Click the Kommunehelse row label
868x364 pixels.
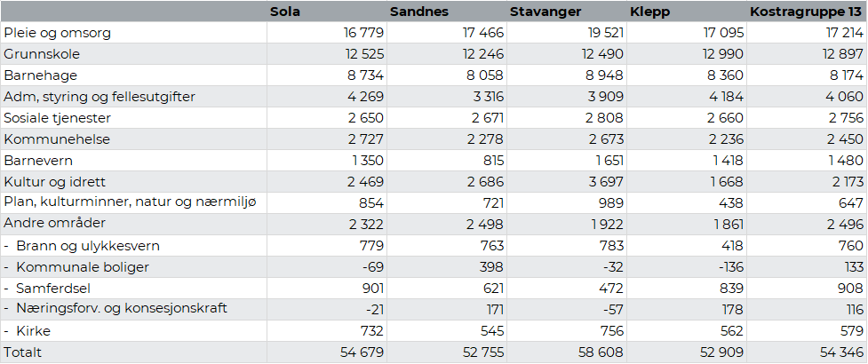54,139
